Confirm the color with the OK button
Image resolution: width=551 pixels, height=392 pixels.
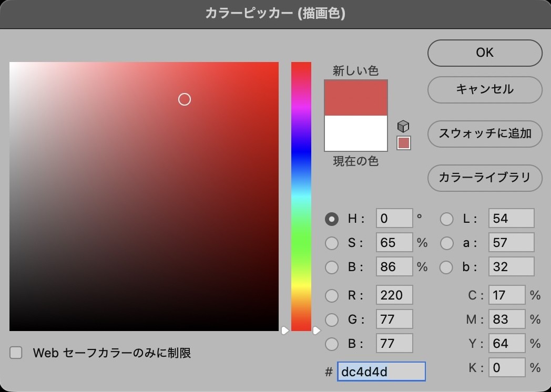click(x=485, y=53)
